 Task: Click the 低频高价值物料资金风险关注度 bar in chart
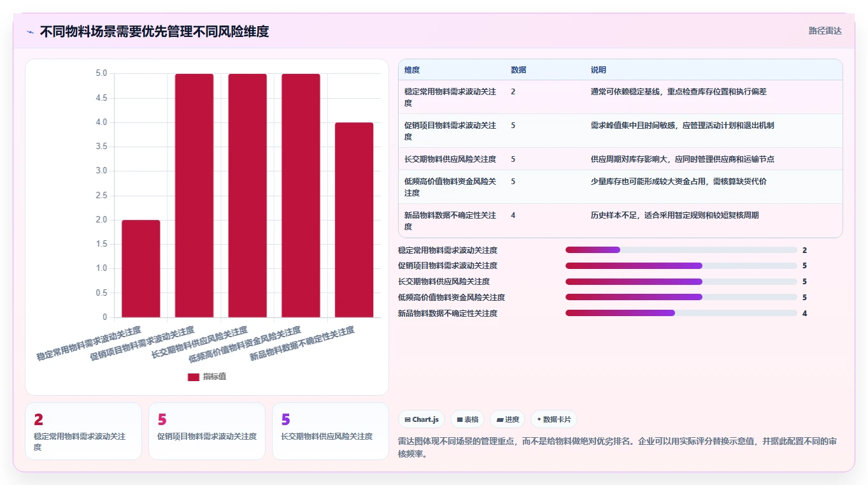click(x=301, y=196)
